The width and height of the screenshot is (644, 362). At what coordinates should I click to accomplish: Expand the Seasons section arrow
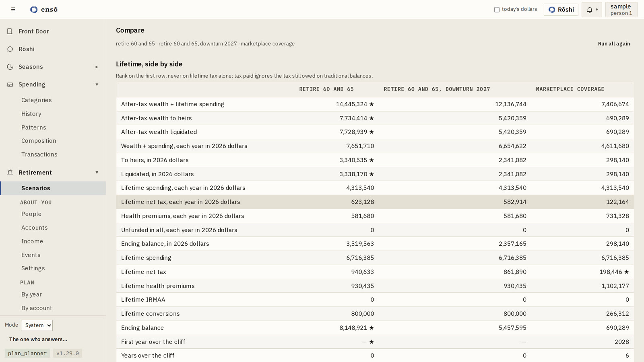(97, 67)
